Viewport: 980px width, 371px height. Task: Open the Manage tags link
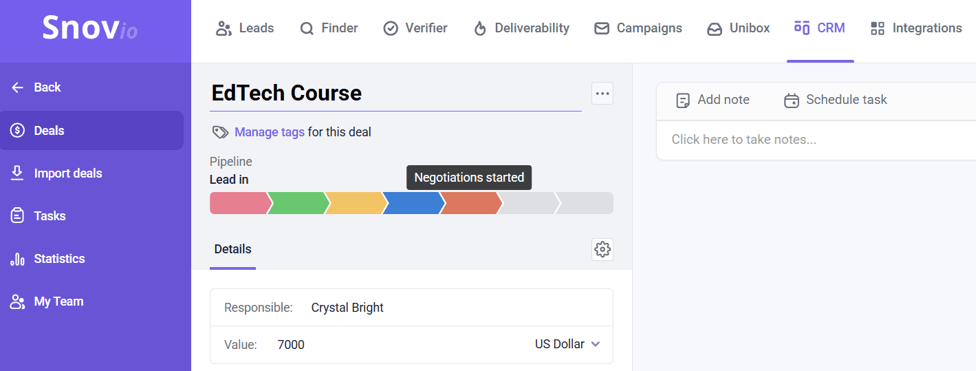tap(270, 132)
